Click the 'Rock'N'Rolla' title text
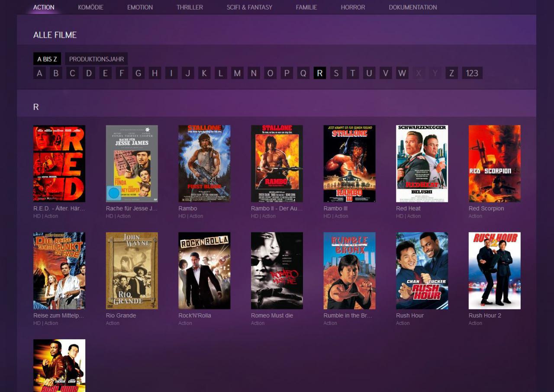 coord(195,315)
